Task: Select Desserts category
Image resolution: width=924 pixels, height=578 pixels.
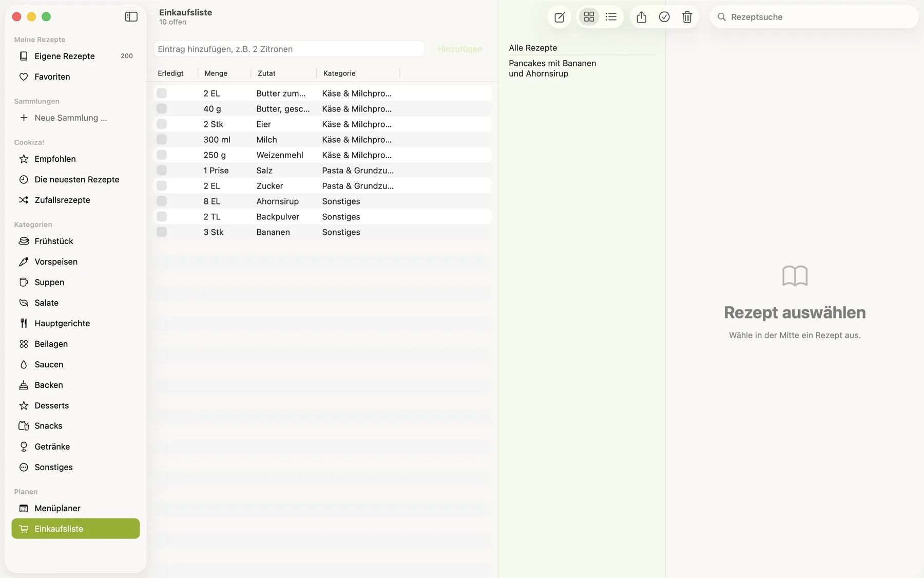Action: 75,405
